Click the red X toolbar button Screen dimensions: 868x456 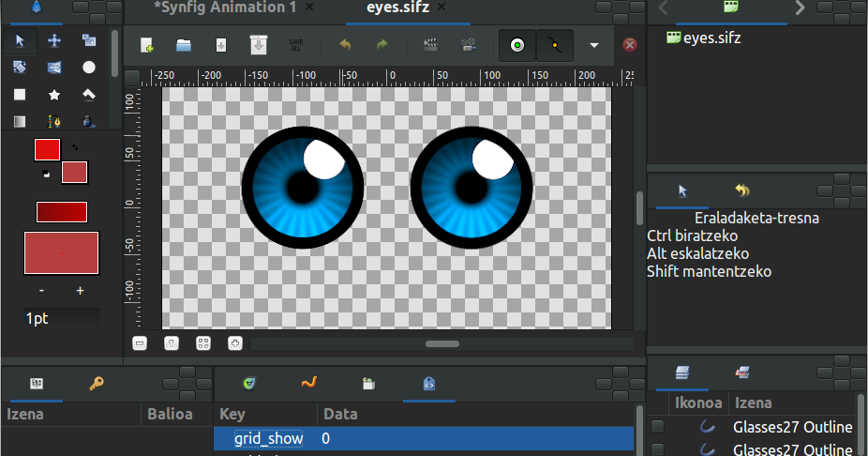[x=629, y=45]
